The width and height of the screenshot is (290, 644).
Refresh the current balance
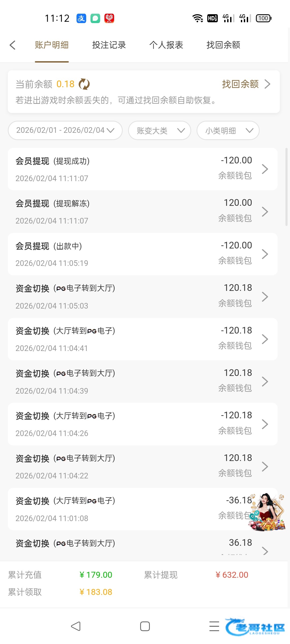pyautogui.click(x=84, y=84)
